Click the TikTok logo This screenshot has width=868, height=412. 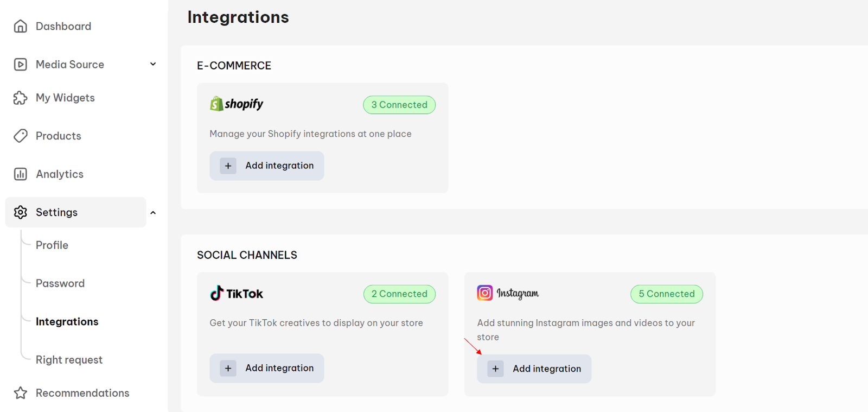[x=237, y=293]
